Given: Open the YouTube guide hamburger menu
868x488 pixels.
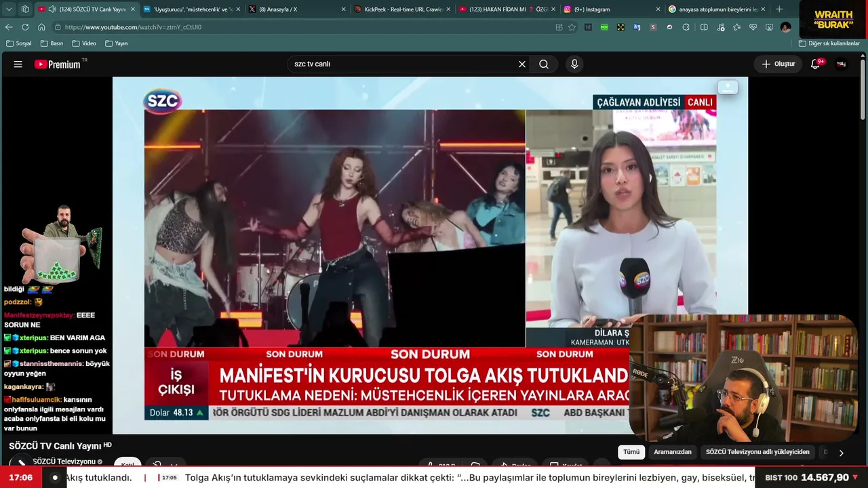Looking at the screenshot, I should tap(18, 64).
